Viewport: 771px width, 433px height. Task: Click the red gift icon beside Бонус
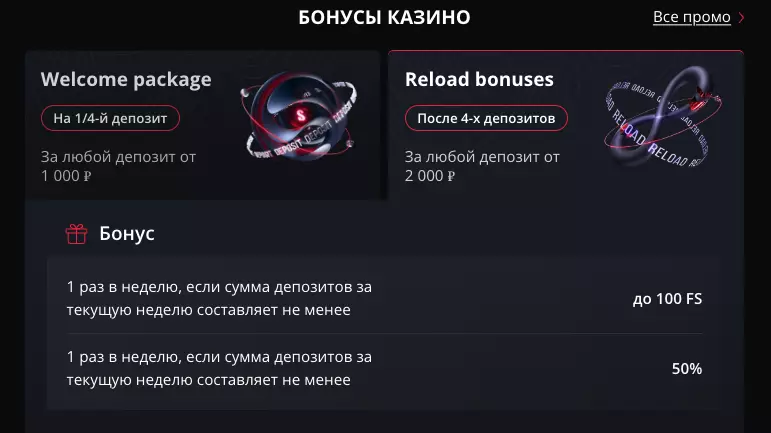coord(76,234)
